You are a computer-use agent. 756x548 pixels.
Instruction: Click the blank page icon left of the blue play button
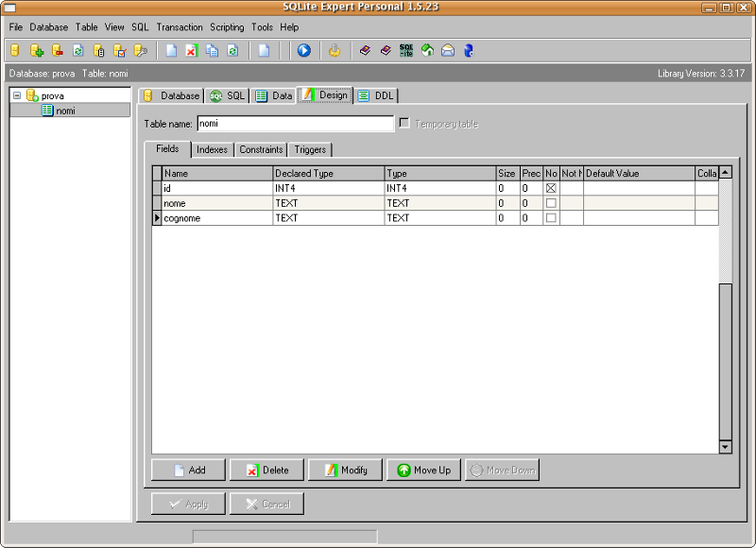[x=264, y=51]
